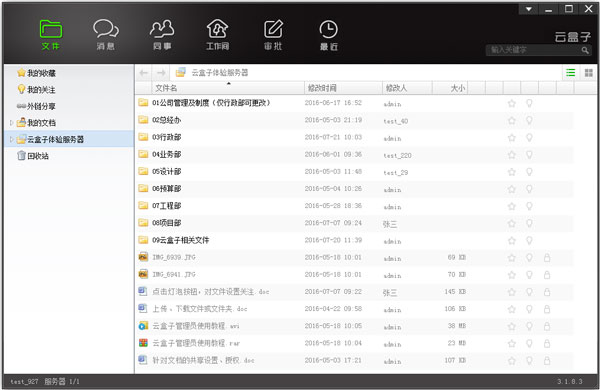600x390 pixels.
Task: Toggle follow bulb for 04业务部
Action: click(x=529, y=155)
